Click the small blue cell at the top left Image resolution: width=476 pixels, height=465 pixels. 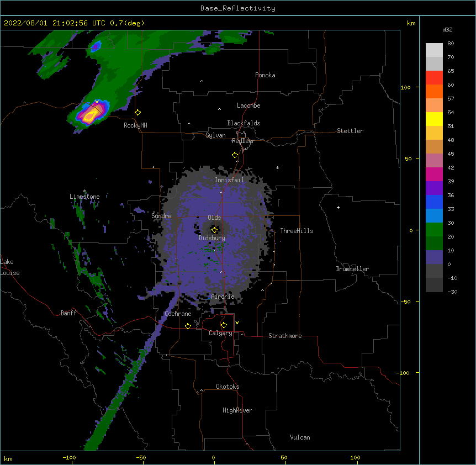[96, 46]
